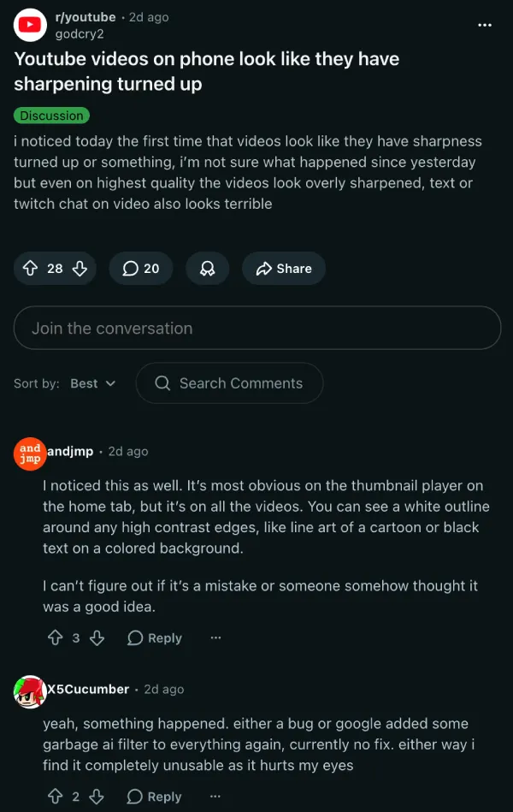513x812 pixels.
Task: Open the post comments bubble
Action: [x=141, y=269]
